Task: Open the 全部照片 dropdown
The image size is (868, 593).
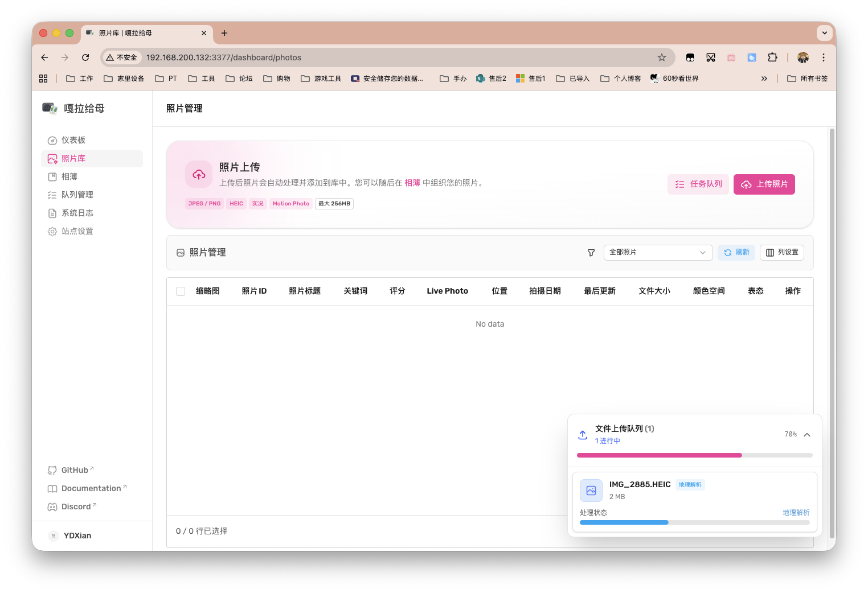Action: point(658,252)
